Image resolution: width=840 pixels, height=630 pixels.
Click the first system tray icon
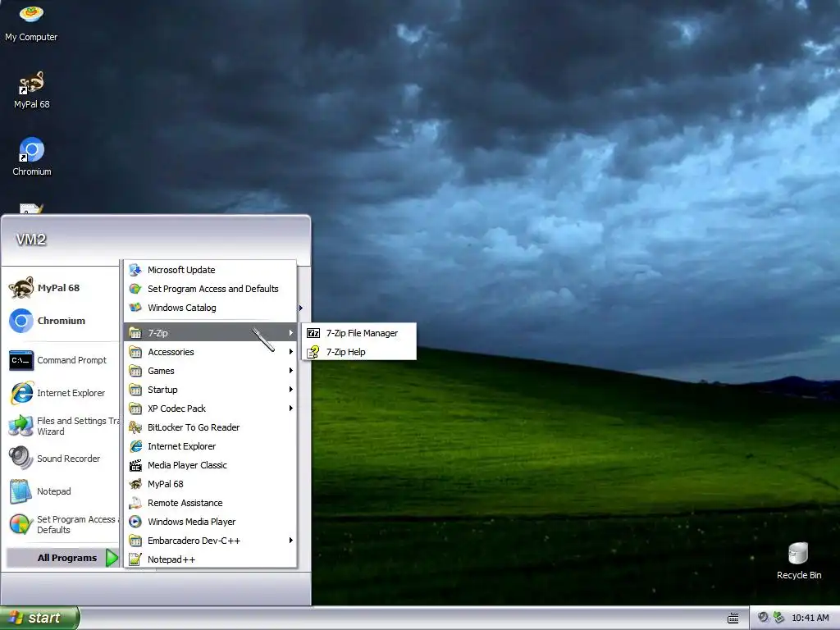pyautogui.click(x=763, y=618)
